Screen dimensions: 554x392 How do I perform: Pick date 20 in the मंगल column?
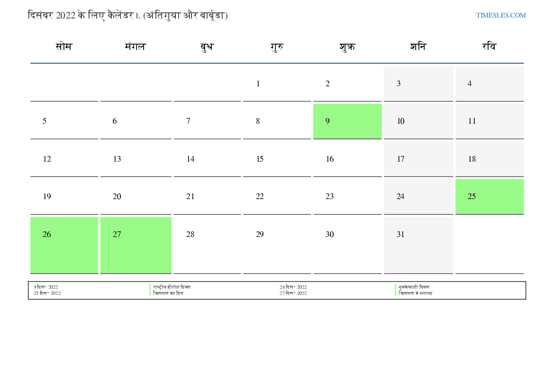[x=117, y=197]
